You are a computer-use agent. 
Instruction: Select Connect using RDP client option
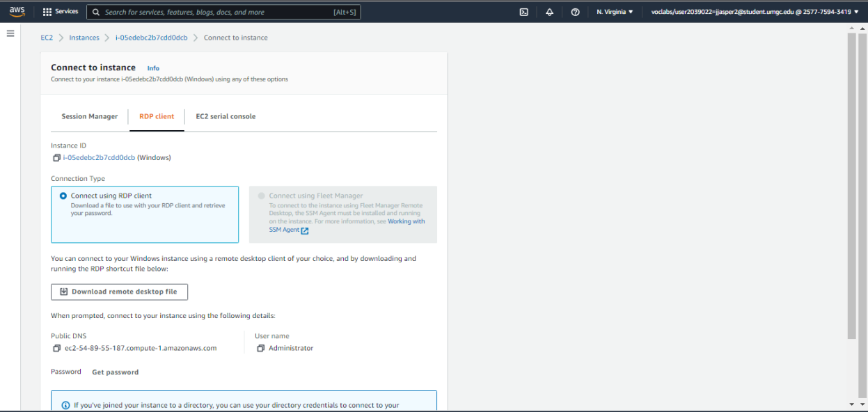pos(63,196)
